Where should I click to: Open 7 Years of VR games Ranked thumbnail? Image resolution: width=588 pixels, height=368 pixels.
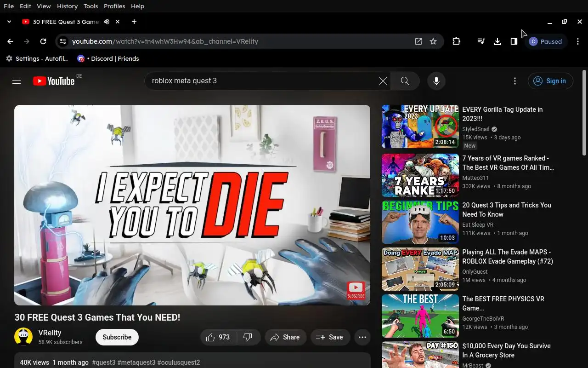[x=420, y=175]
